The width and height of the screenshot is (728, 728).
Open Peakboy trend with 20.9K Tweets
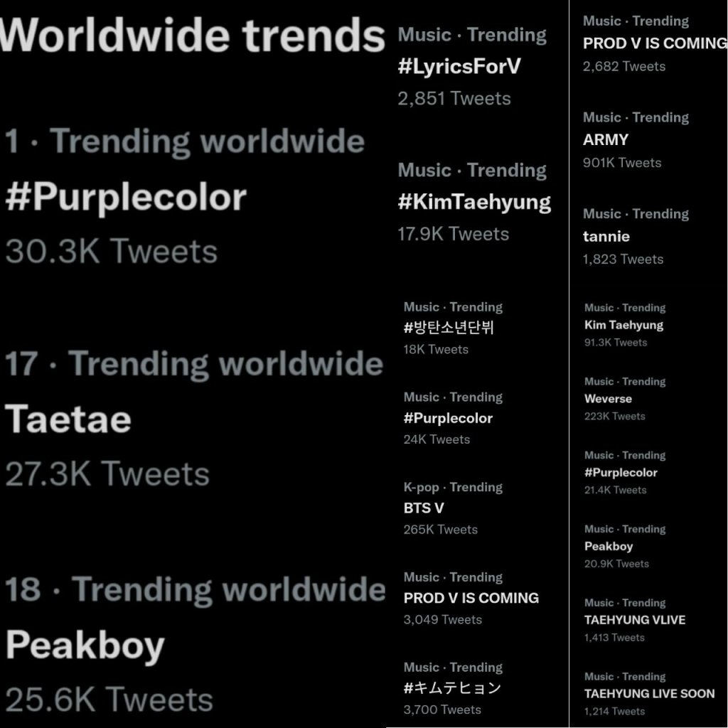(609, 547)
